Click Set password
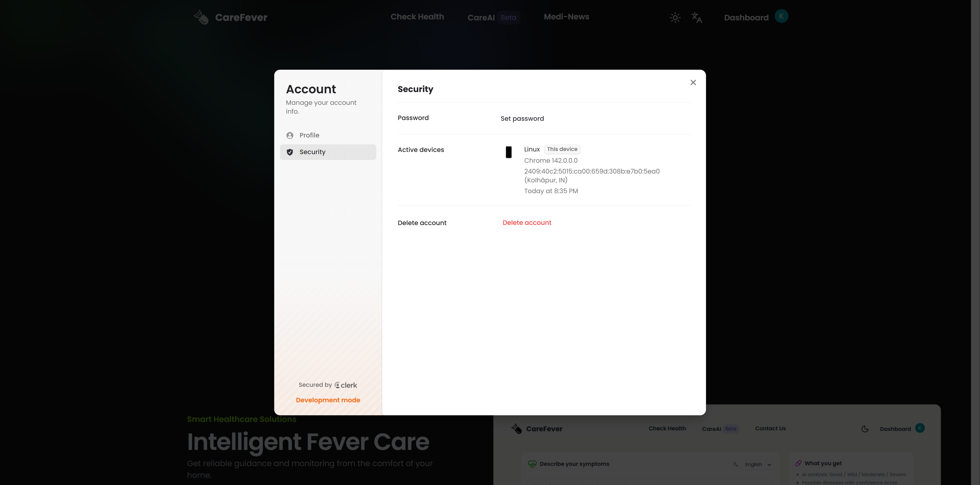Viewport: 980px width, 485px height. coord(522,118)
